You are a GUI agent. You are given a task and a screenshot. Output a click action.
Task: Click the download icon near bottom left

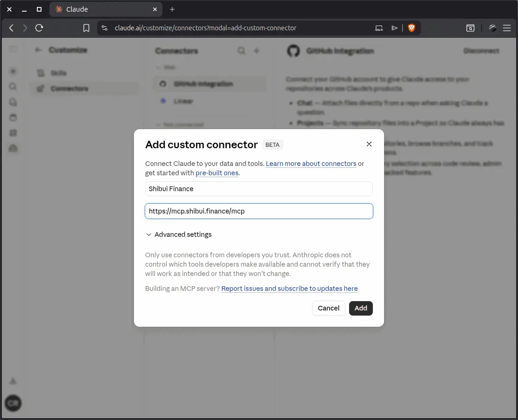tap(13, 381)
